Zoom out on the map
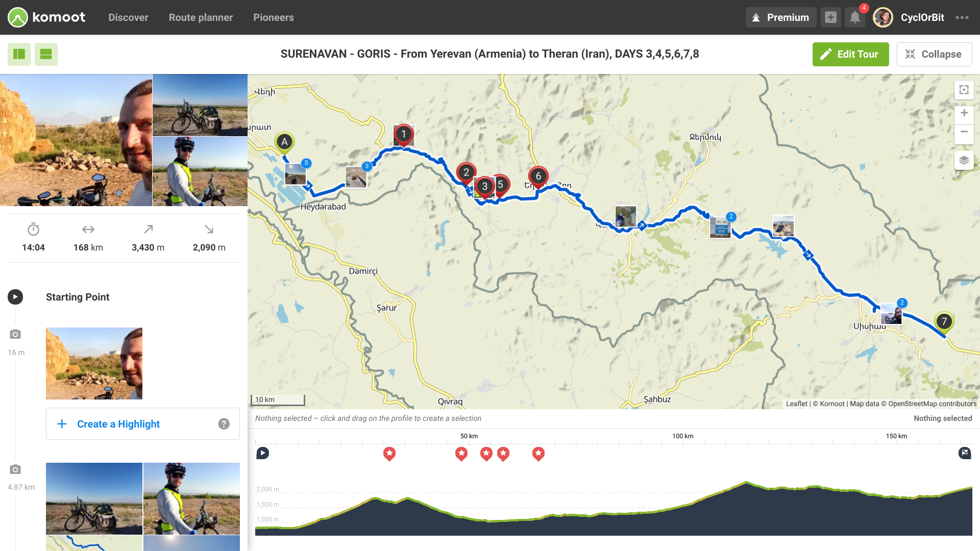 (964, 132)
